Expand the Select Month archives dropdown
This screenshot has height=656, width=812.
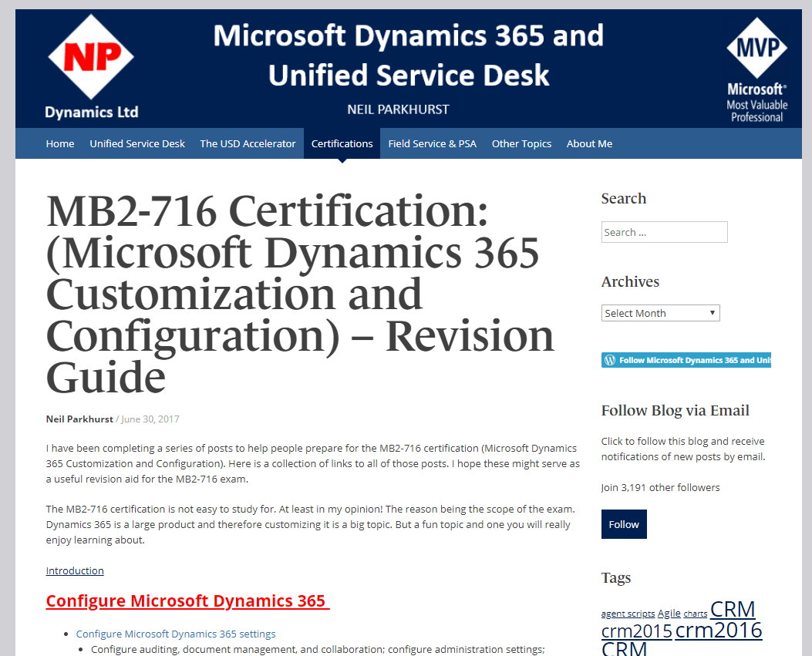pyautogui.click(x=660, y=313)
